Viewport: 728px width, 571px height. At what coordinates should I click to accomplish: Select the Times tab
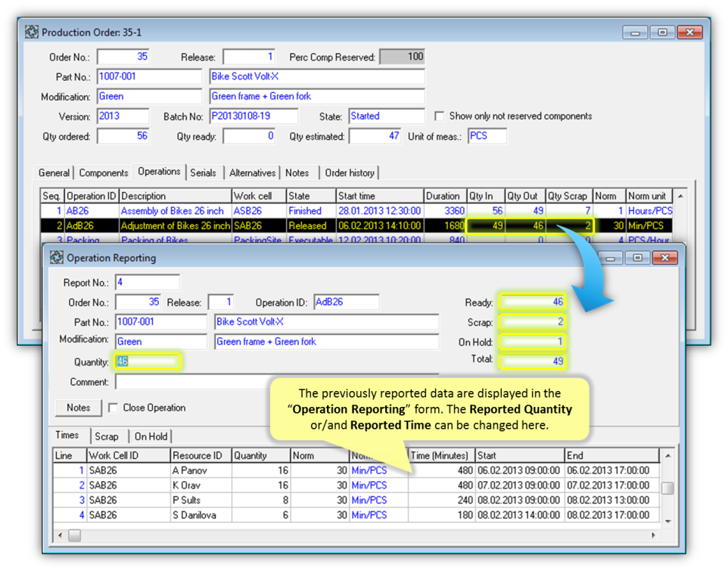67,435
